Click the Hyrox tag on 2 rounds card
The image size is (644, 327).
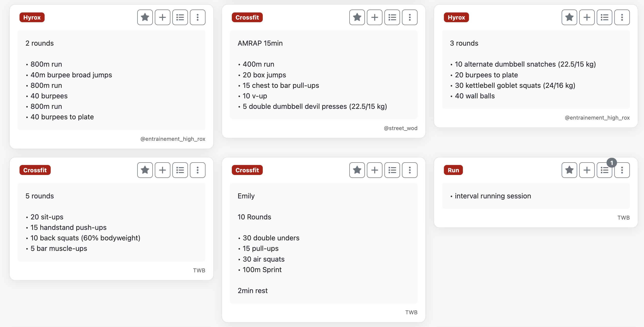[x=32, y=18]
